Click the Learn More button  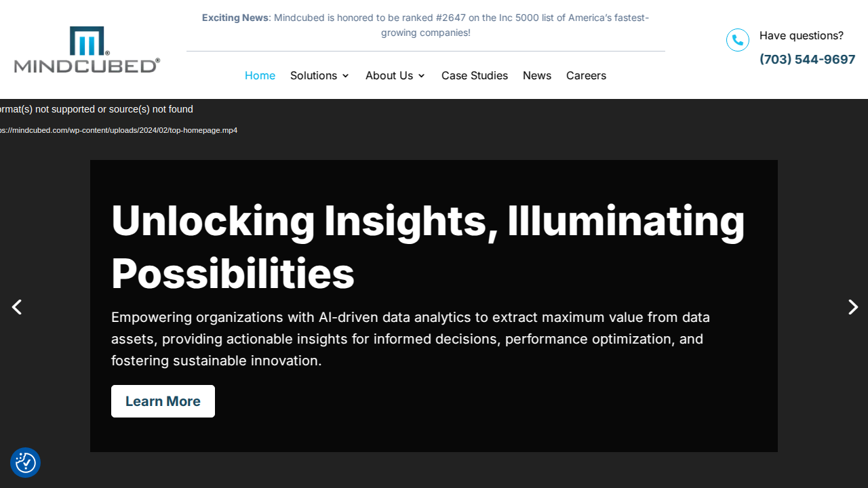click(163, 401)
